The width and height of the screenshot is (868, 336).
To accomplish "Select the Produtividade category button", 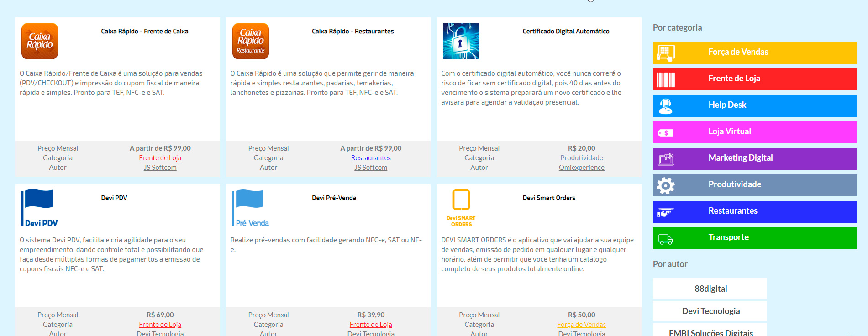I will [755, 185].
